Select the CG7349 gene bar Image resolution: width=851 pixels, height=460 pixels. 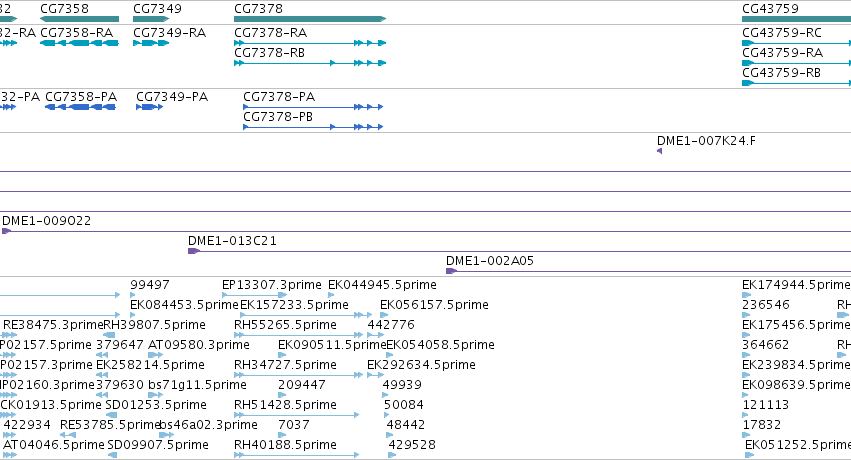point(149,19)
